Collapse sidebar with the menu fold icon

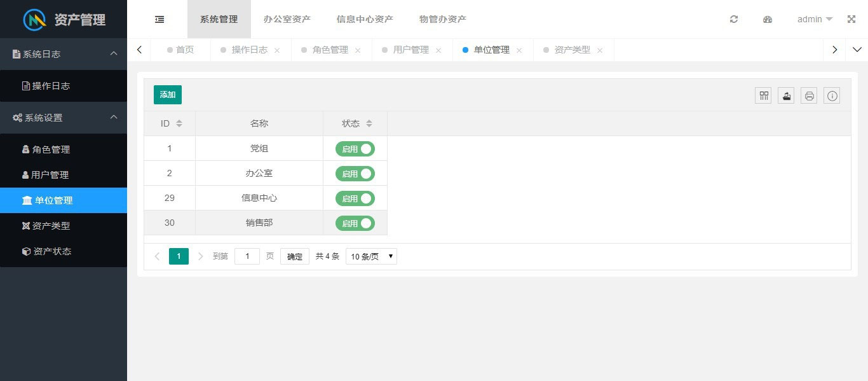(159, 19)
